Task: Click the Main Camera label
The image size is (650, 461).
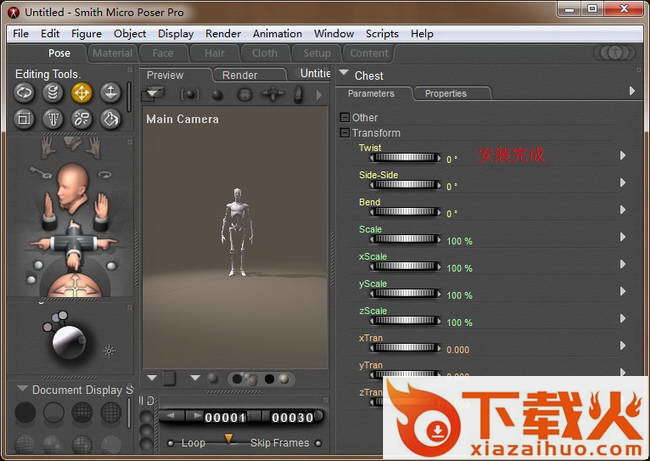Action: click(x=182, y=119)
